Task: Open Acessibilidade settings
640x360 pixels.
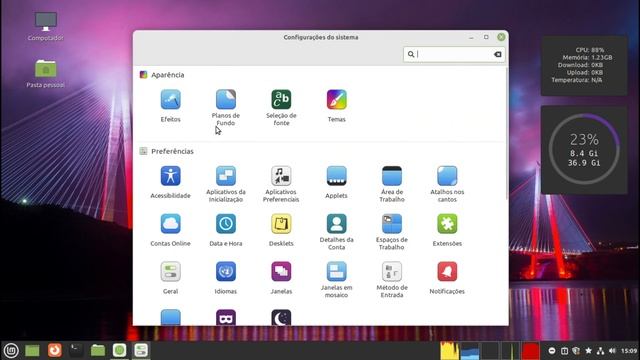Action: [170, 182]
